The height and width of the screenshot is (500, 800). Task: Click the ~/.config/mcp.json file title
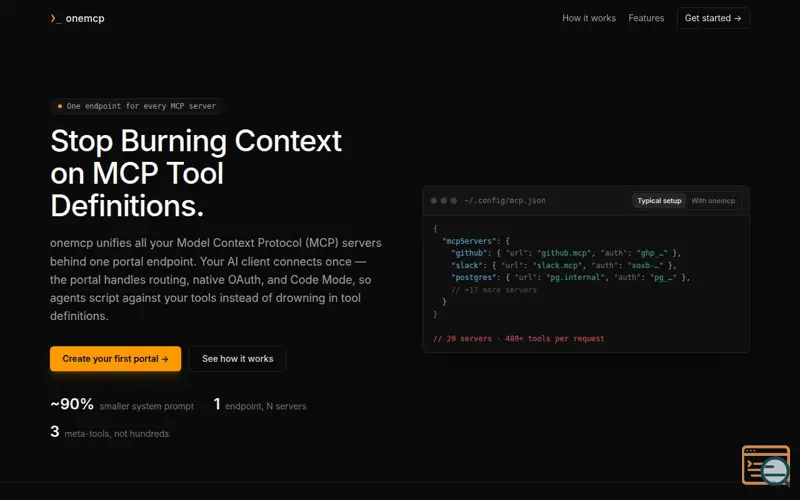pyautogui.click(x=505, y=201)
